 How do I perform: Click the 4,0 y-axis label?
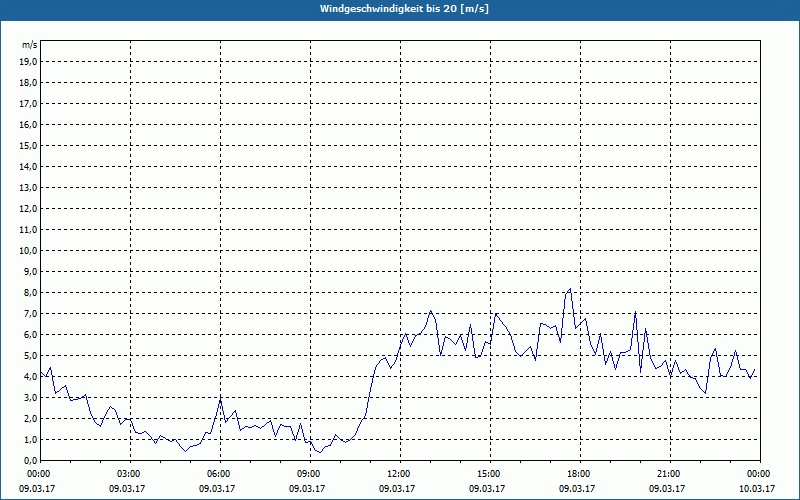click(x=30, y=377)
